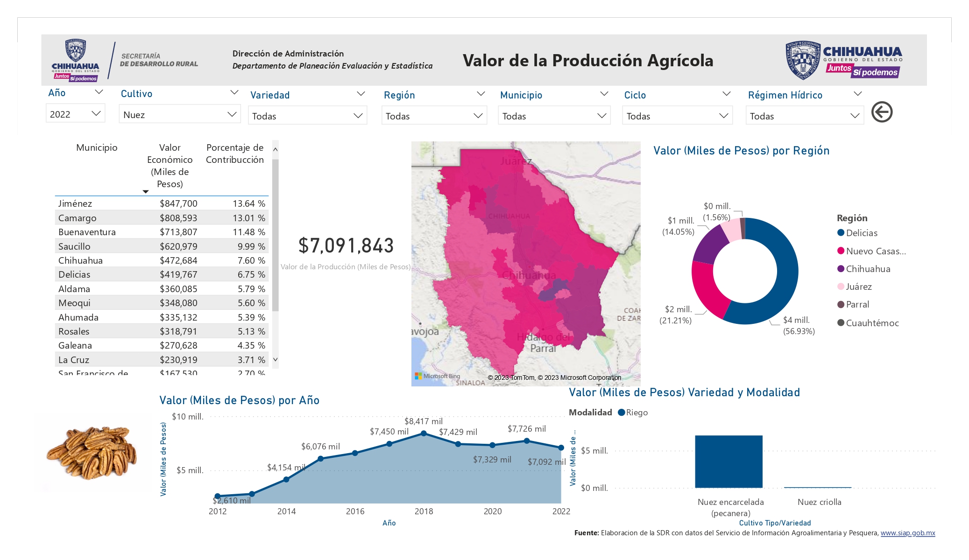Select Riego in the Modalidad legend

pos(633,413)
